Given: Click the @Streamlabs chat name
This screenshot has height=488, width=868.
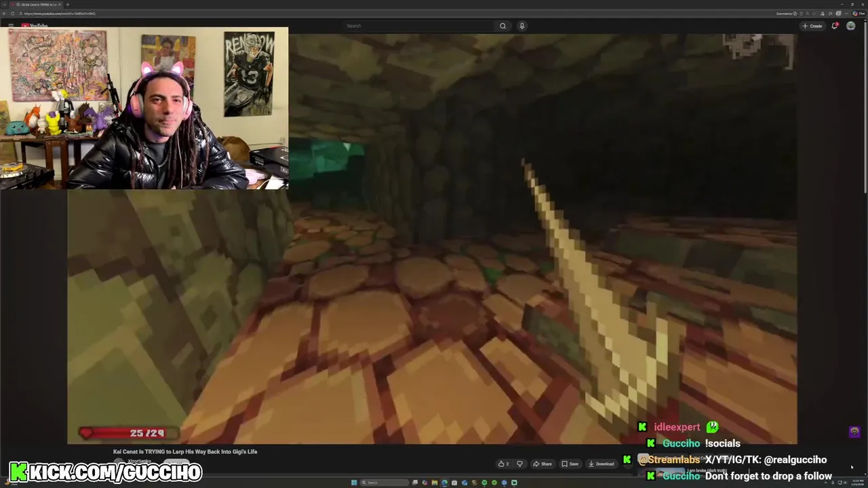Looking at the screenshot, I should (669, 460).
